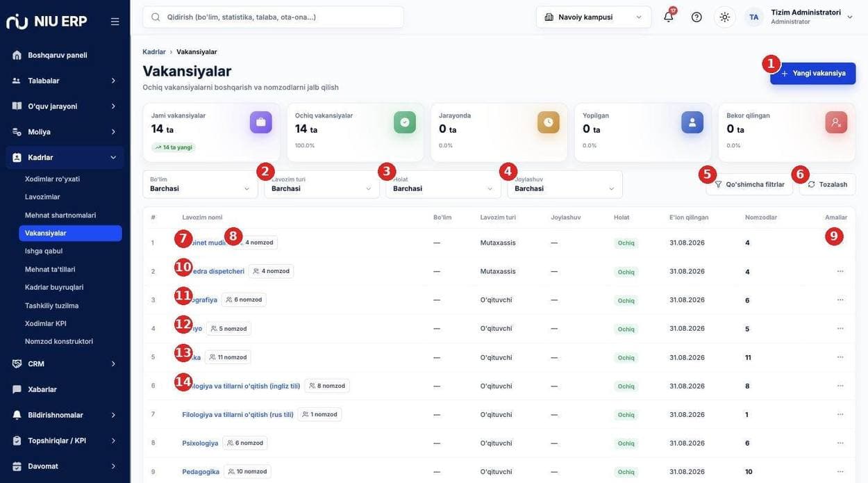Click the Jami vakansiyalar briefcase icon
Screen dimensions: 868x483
[261, 122]
